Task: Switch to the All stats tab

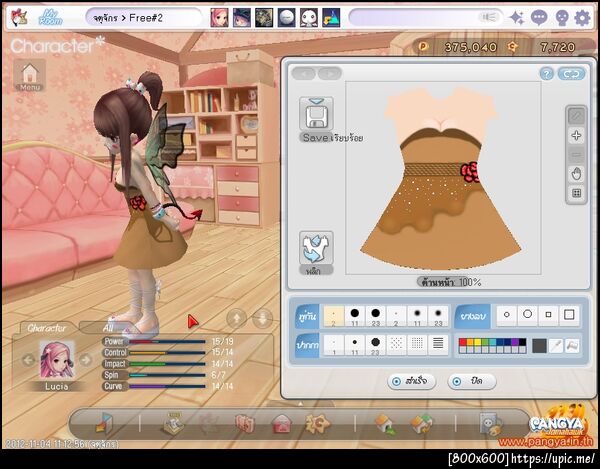Action: click(108, 328)
